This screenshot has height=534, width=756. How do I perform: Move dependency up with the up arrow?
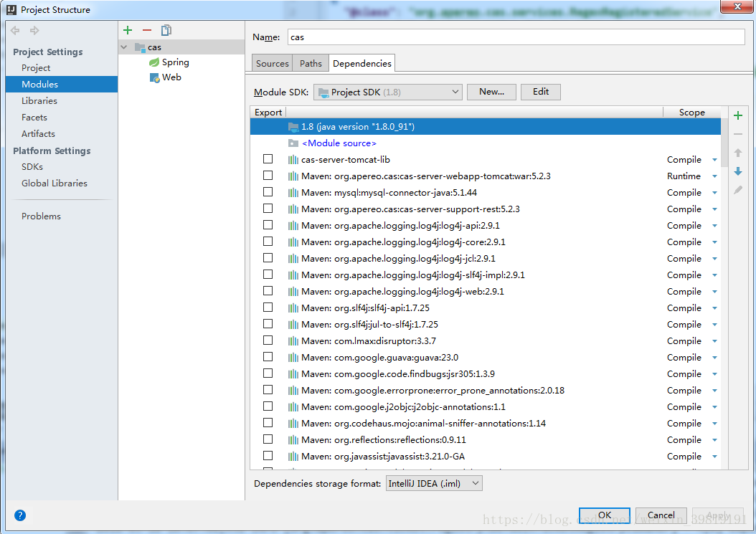[738, 153]
